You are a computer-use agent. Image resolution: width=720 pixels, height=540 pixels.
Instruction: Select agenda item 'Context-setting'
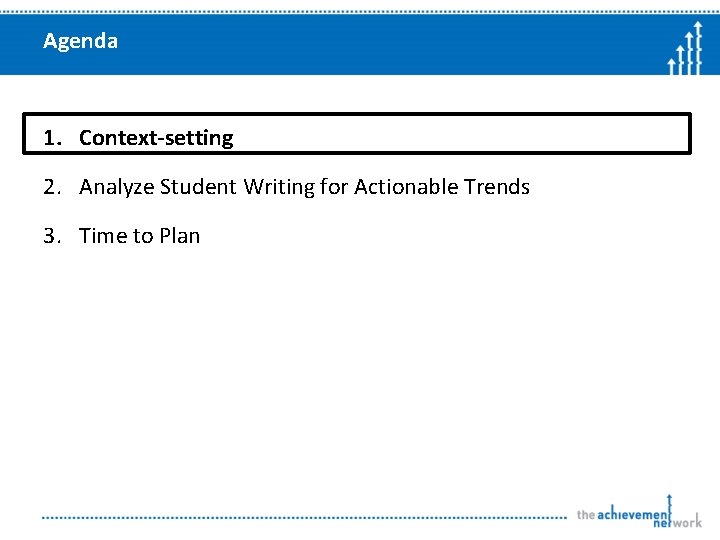(x=156, y=138)
